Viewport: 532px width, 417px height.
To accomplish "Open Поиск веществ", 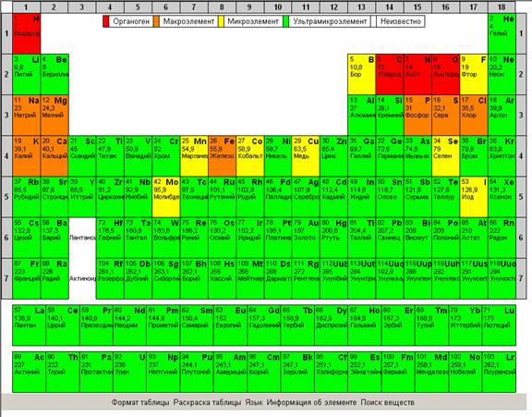I will pyautogui.click(x=388, y=402).
